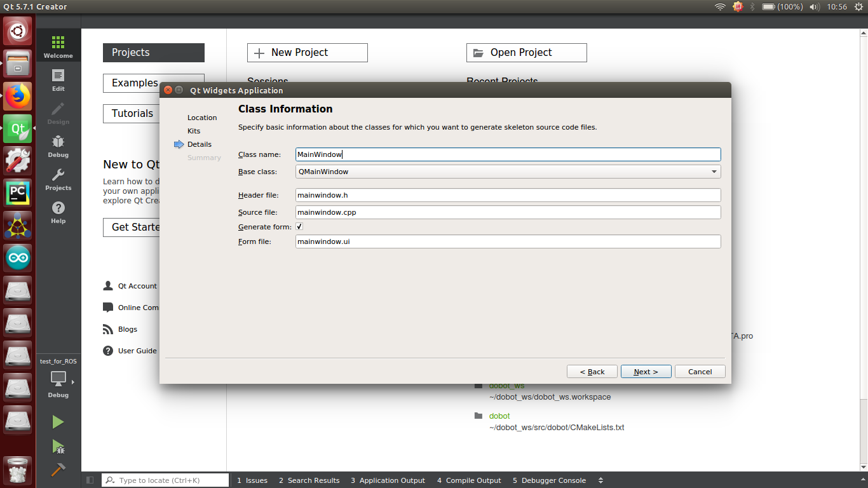868x488 pixels.
Task: Uncheck the Generate form checkbox
Action: [299, 226]
